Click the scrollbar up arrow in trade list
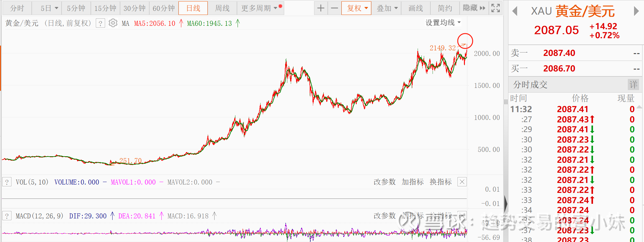644x242 pixels. tap(639, 107)
